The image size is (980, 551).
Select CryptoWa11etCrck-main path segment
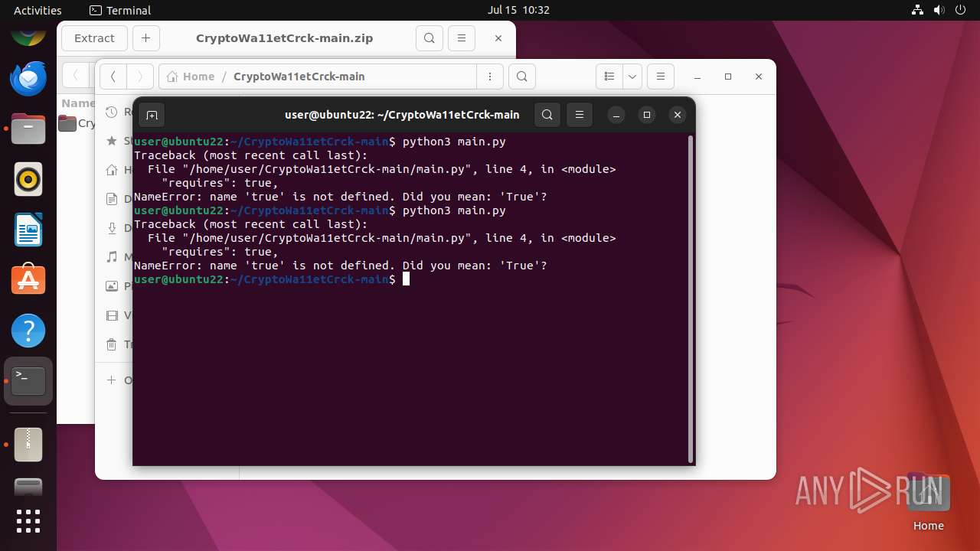[x=299, y=77]
